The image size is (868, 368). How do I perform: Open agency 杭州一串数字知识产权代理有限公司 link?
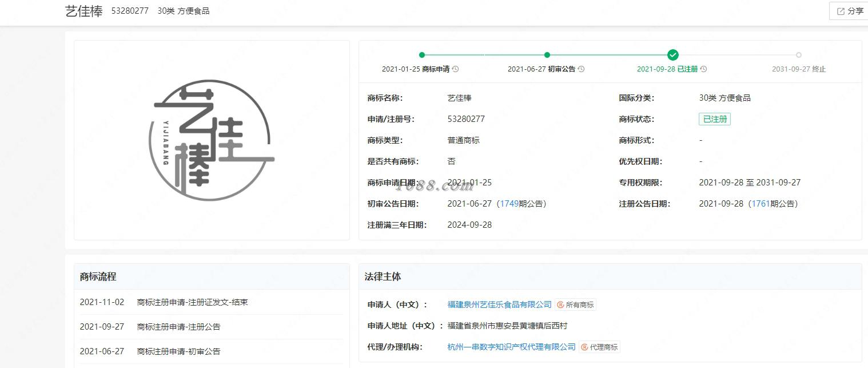click(511, 347)
